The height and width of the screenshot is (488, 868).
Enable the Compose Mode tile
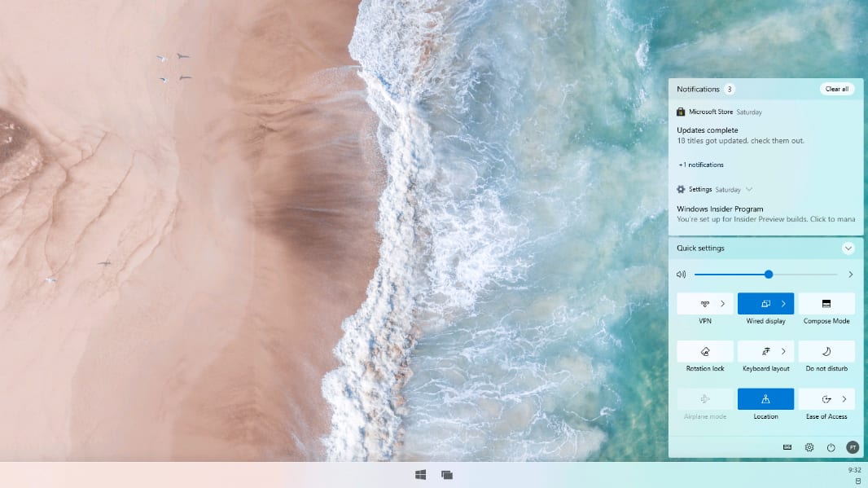point(826,304)
